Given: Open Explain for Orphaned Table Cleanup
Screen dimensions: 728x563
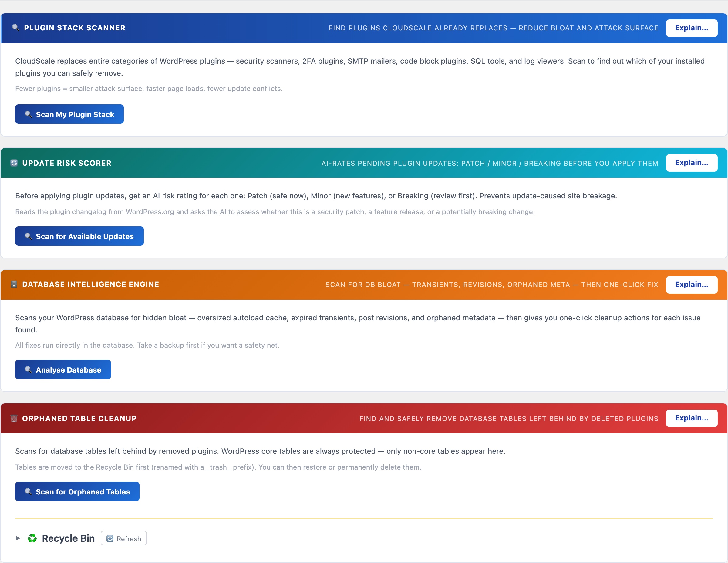Looking at the screenshot, I should click(x=692, y=418).
